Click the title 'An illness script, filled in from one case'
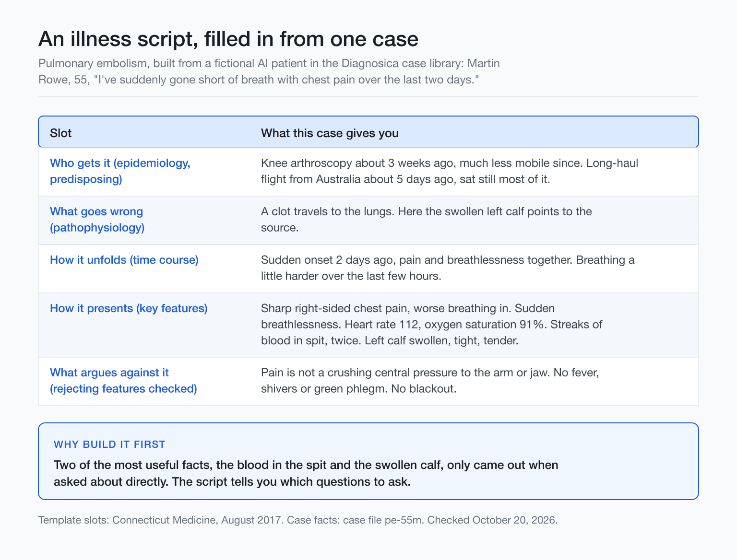The width and height of the screenshot is (737, 560). pos(228,39)
